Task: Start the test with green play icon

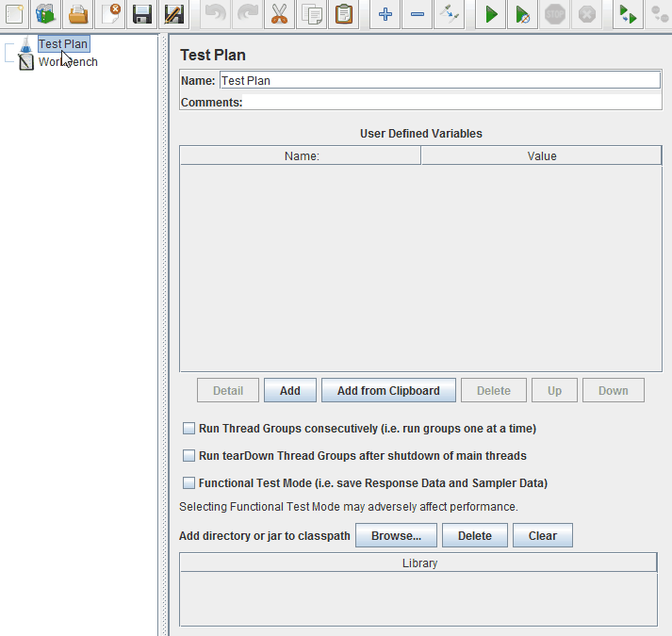Action: [x=491, y=14]
